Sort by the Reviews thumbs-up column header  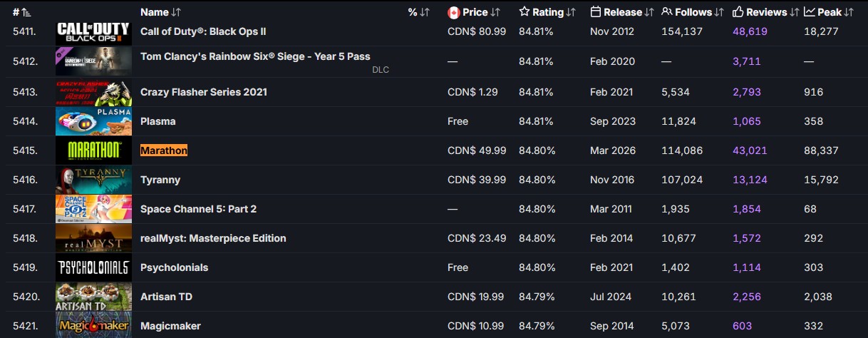(766, 12)
